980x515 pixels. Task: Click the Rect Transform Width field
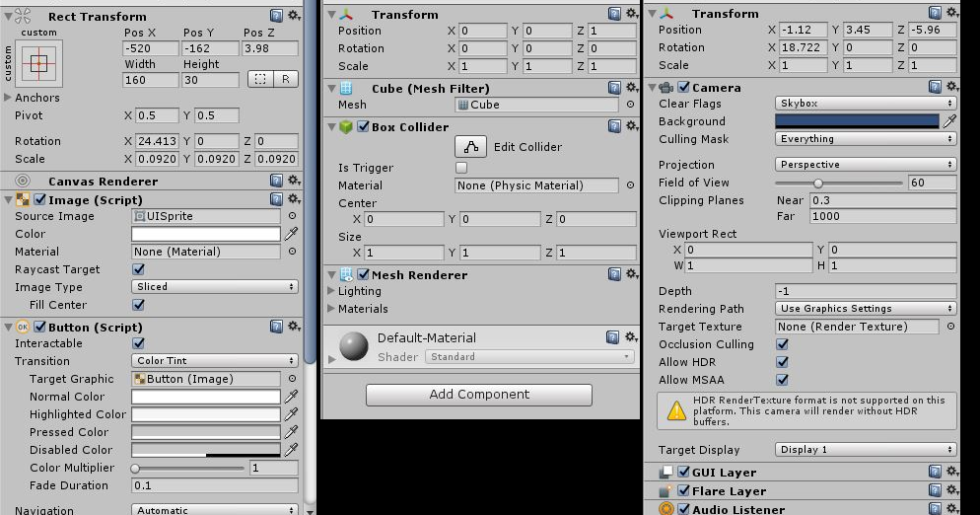click(151, 80)
